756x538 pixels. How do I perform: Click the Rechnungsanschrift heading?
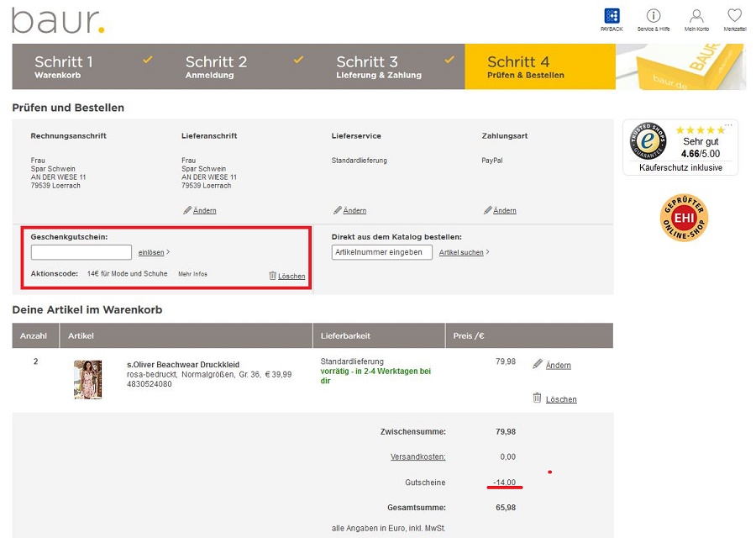[x=69, y=136]
